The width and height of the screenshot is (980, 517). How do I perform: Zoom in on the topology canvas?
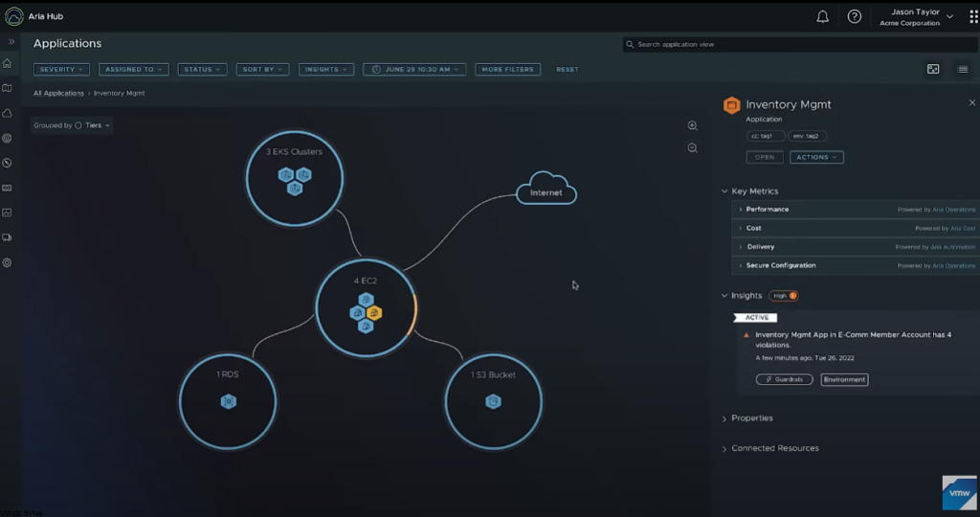pyautogui.click(x=693, y=125)
